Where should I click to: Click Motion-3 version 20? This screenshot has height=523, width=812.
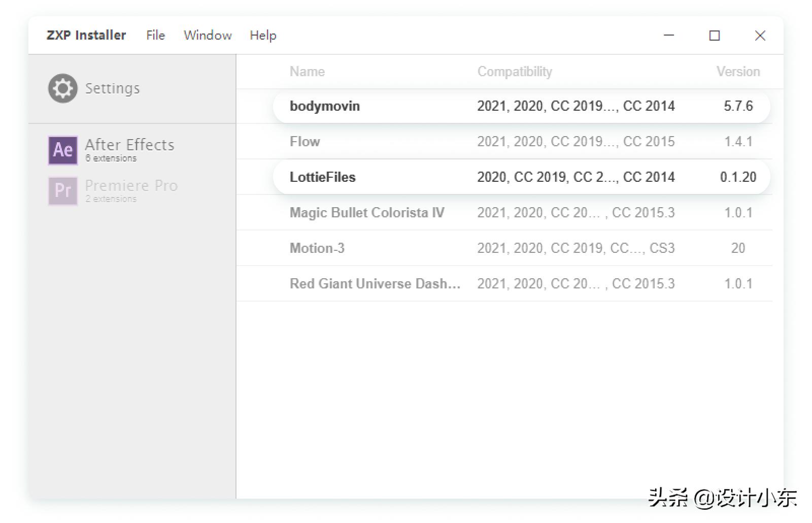tap(738, 248)
